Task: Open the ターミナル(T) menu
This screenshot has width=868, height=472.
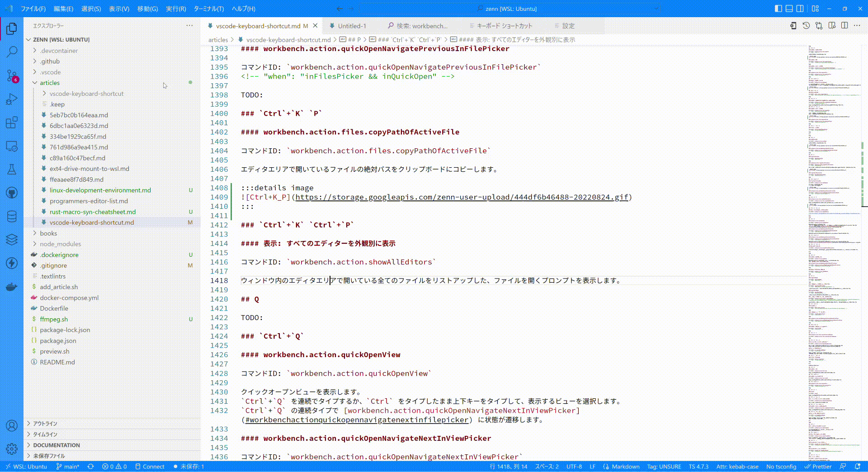Action: coord(209,9)
